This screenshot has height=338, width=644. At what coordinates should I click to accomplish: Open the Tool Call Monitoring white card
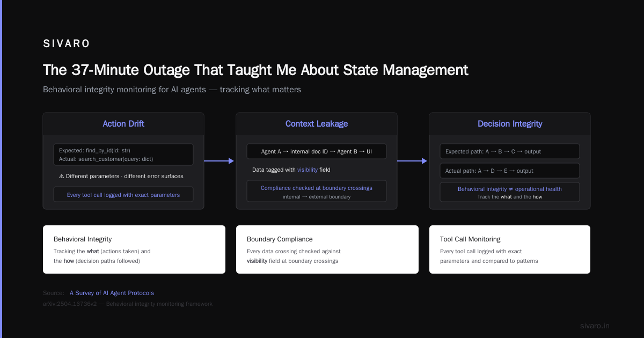pos(510,249)
